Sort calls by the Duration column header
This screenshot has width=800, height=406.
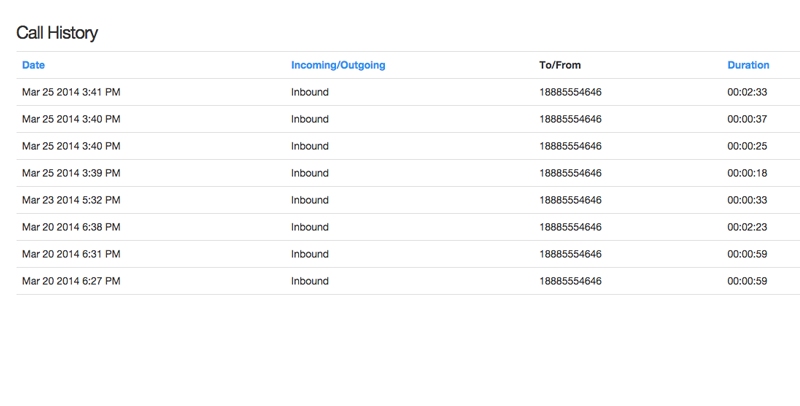coord(748,65)
